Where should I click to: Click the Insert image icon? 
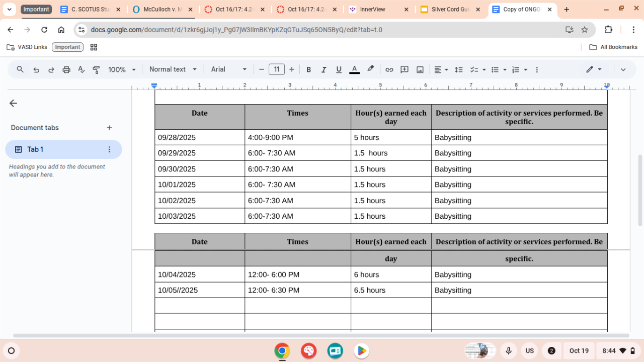(420, 70)
